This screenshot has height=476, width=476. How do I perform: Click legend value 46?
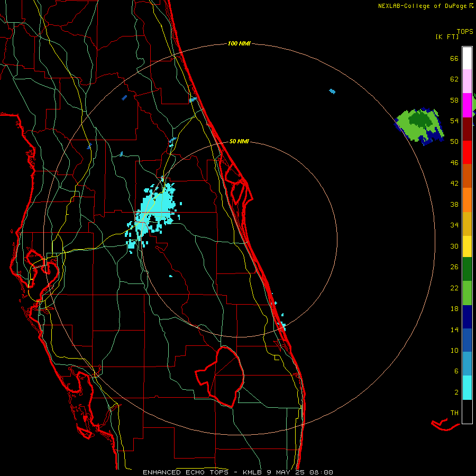pyautogui.click(x=454, y=163)
